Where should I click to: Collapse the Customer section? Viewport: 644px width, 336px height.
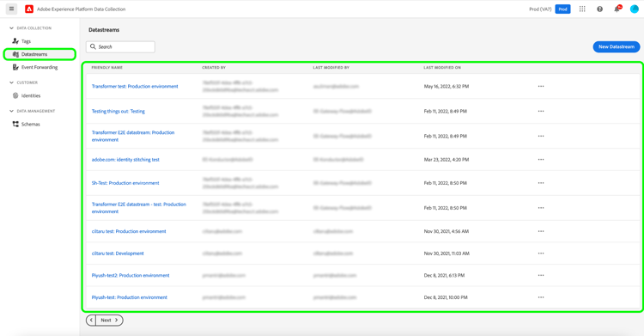click(x=11, y=82)
